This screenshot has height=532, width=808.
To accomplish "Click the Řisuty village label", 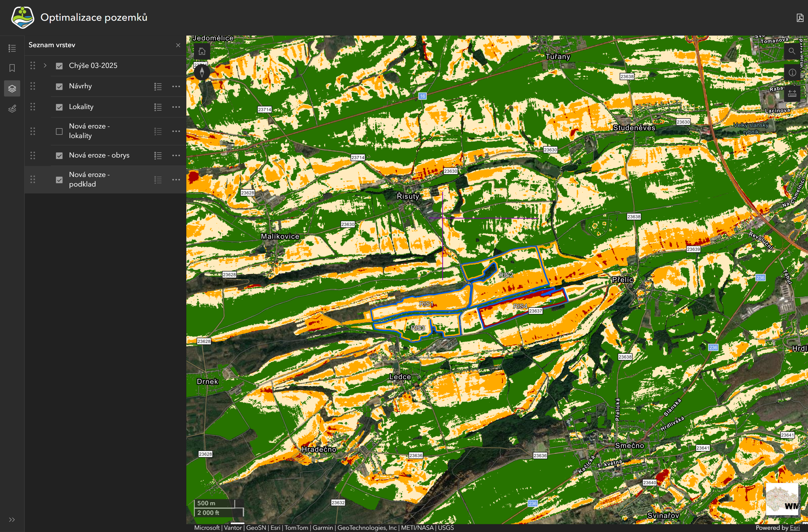I will [408, 196].
